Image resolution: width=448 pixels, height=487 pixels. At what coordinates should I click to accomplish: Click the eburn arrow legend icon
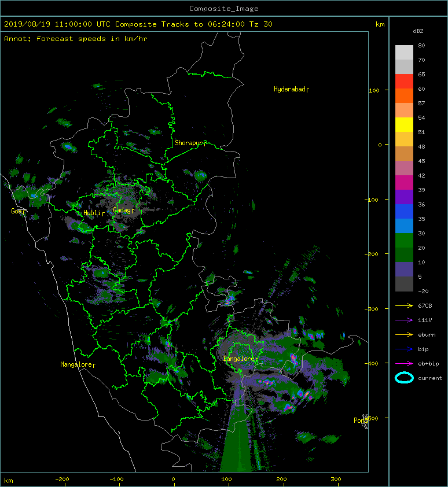[x=404, y=335]
